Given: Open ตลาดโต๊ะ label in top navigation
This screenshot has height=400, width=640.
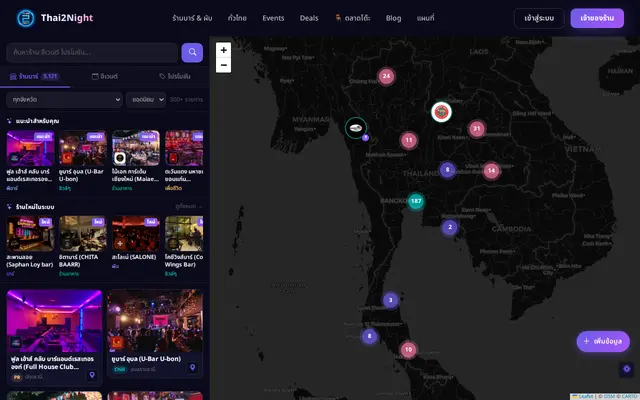Looking at the screenshot, I should (358, 18).
